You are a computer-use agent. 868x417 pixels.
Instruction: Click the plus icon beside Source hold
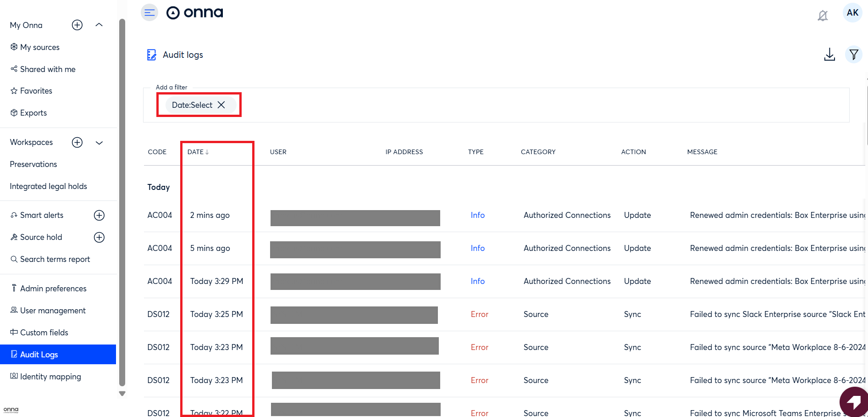point(99,238)
